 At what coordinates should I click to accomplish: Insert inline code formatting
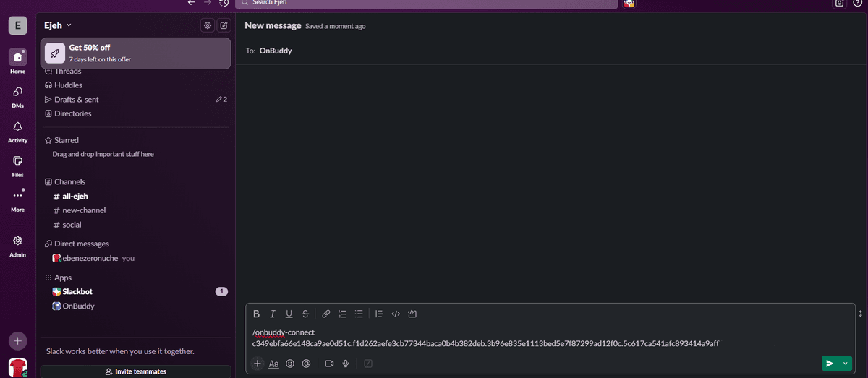tap(396, 314)
